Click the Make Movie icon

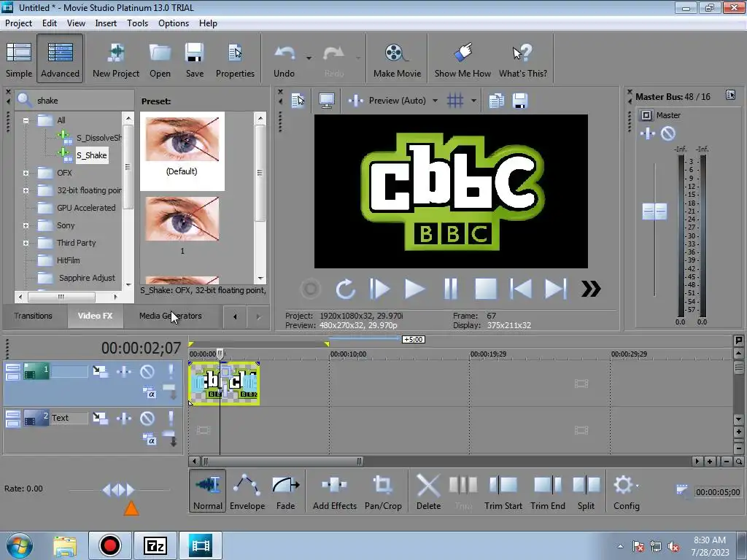397,60
